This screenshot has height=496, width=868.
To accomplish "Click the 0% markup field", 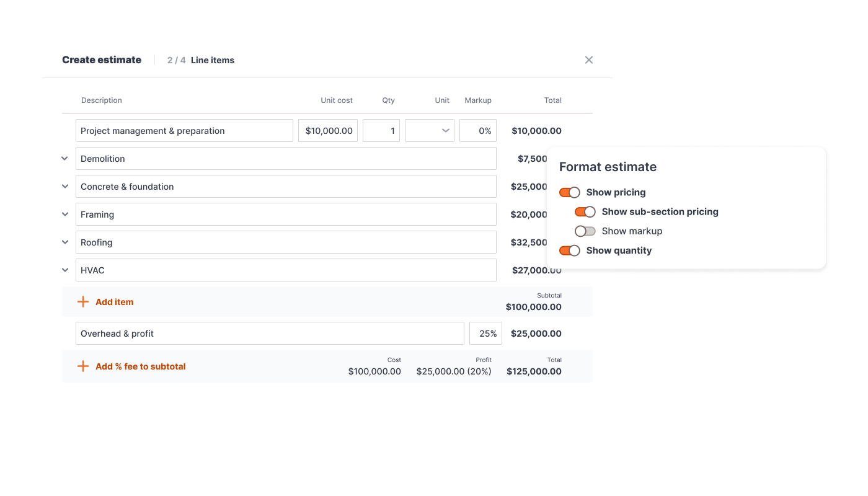I will click(x=478, y=131).
